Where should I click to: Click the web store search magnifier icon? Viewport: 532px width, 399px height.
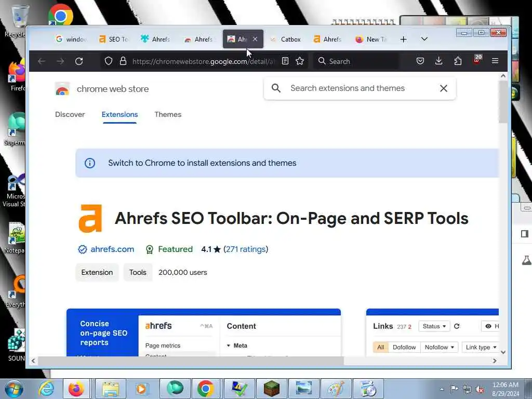click(x=276, y=88)
